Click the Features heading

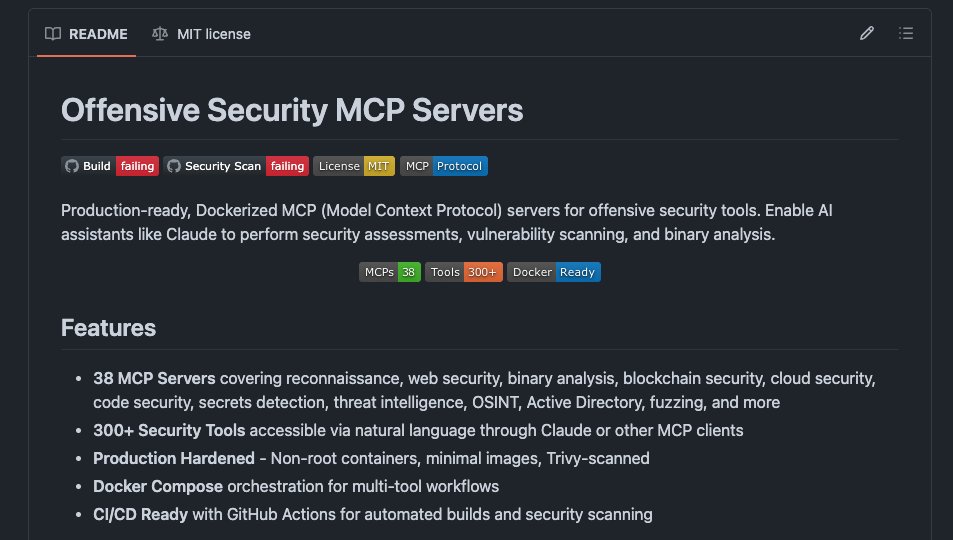pos(108,328)
